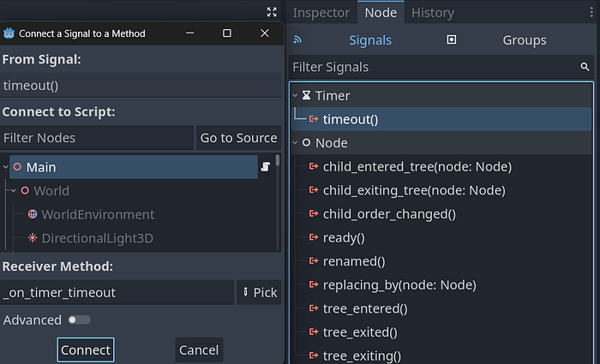
Task: Click the expand viewport icon
Action: point(272,12)
